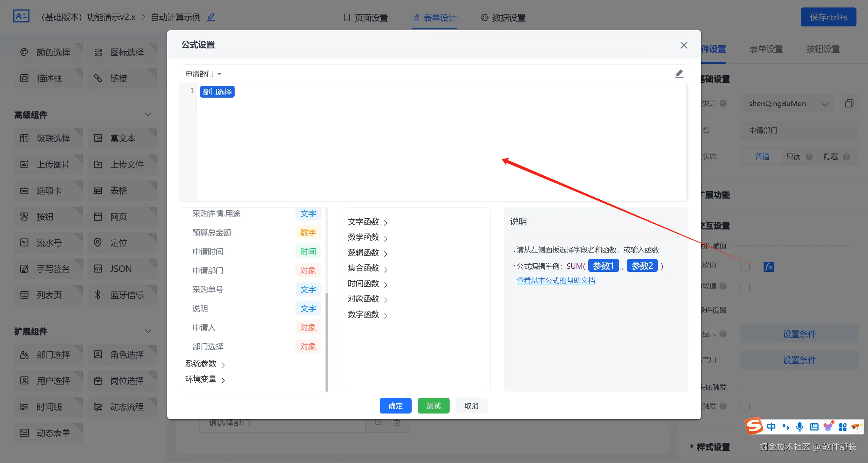Viewport: 868px width, 463px height.
Task: Toggle the 触发 checkbox
Action: pos(745,406)
